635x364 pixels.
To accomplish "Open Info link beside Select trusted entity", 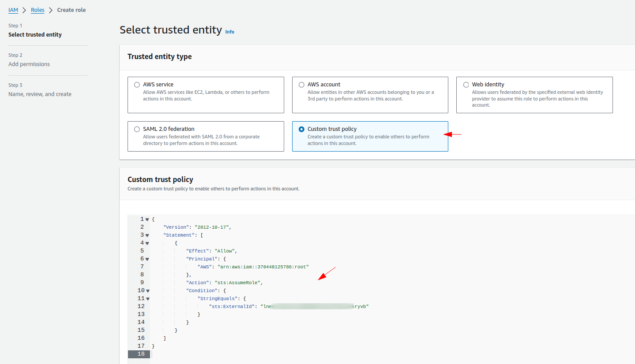I will click(x=229, y=32).
